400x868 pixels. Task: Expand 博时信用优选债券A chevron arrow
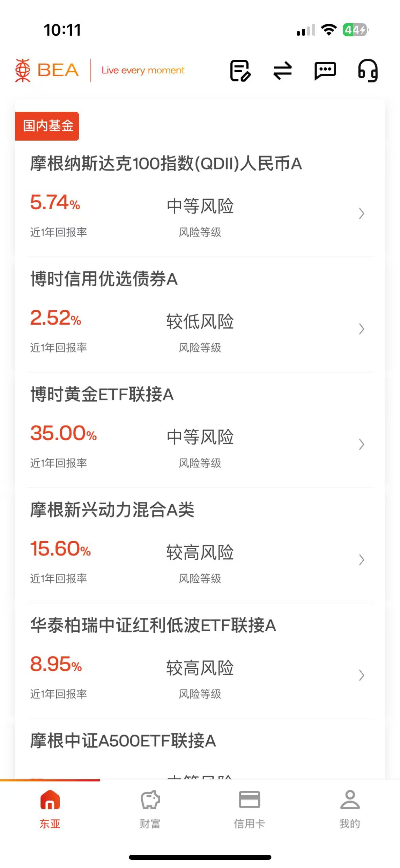[x=361, y=329]
